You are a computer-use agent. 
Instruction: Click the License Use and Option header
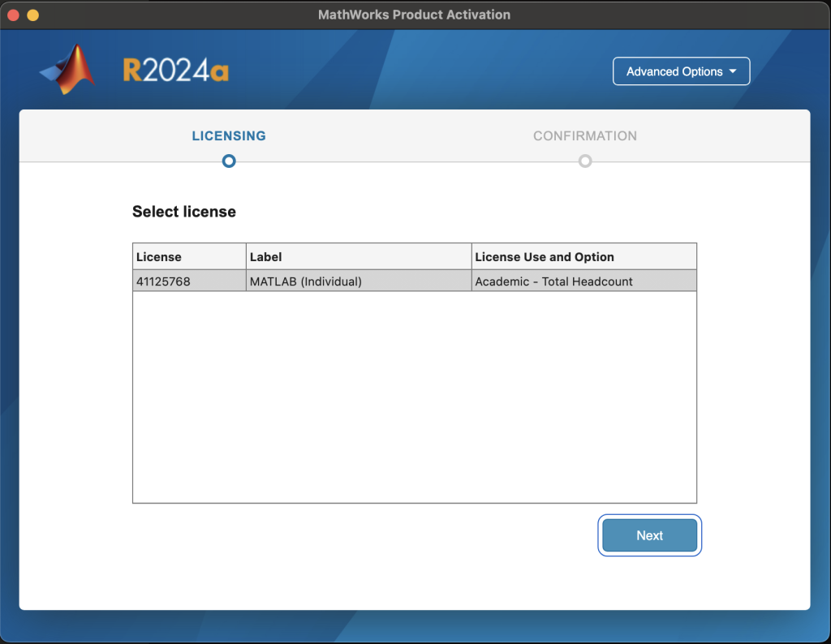click(584, 257)
